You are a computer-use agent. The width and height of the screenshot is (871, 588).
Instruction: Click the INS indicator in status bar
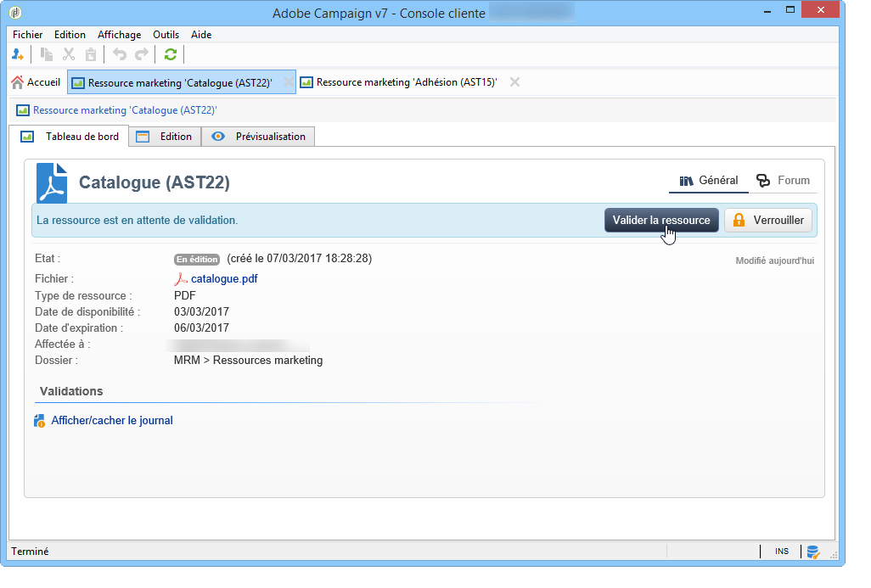[782, 552]
